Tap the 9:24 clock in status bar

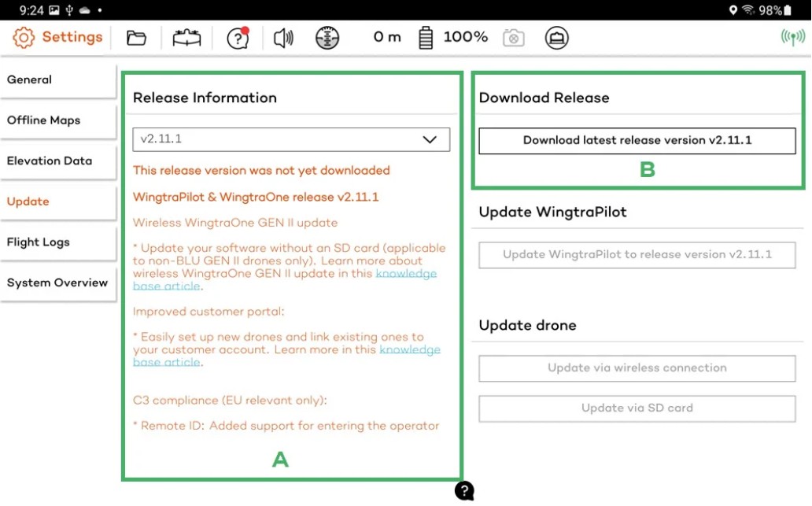tap(31, 10)
